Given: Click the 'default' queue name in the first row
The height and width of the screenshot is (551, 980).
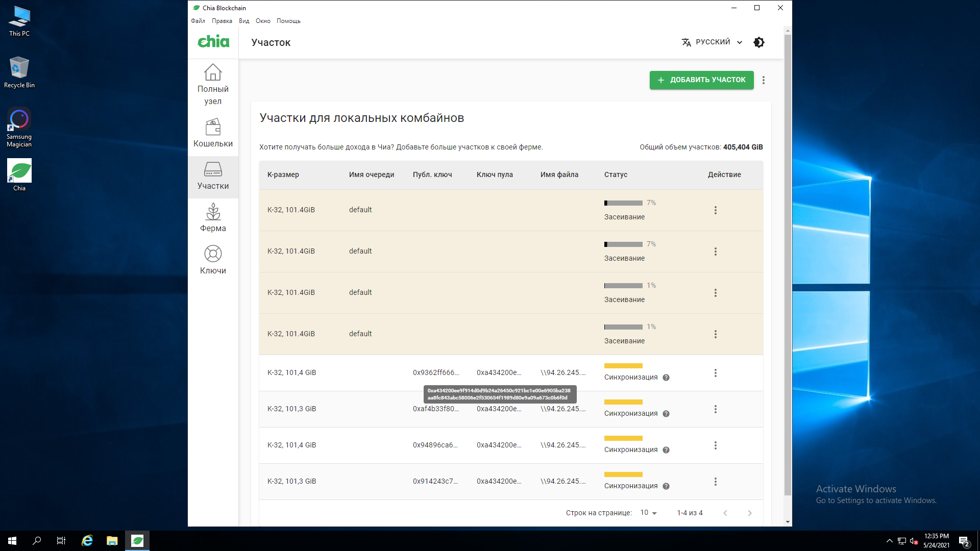Looking at the screenshot, I should (360, 210).
